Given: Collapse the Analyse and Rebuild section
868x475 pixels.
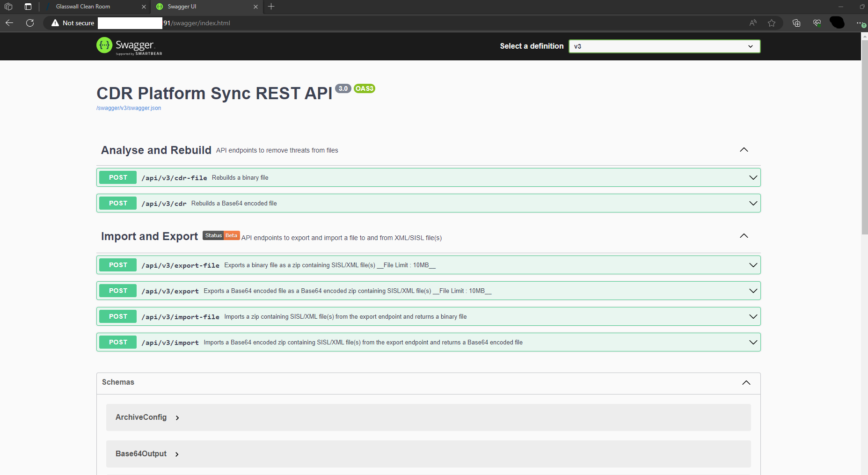Looking at the screenshot, I should [744, 150].
